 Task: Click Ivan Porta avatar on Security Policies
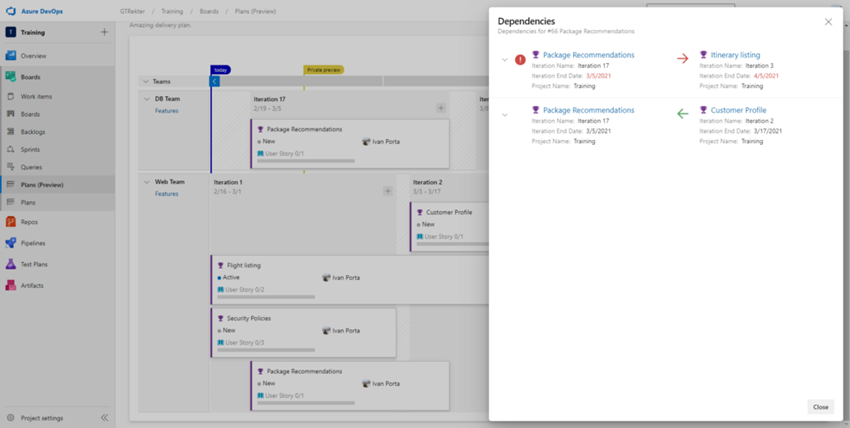pyautogui.click(x=326, y=330)
